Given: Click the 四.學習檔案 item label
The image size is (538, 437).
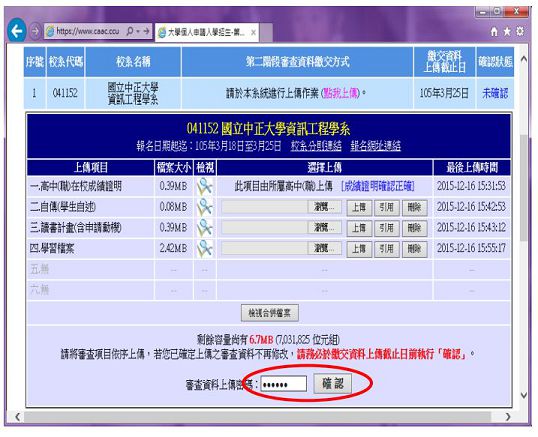Looking at the screenshot, I should coord(52,248).
